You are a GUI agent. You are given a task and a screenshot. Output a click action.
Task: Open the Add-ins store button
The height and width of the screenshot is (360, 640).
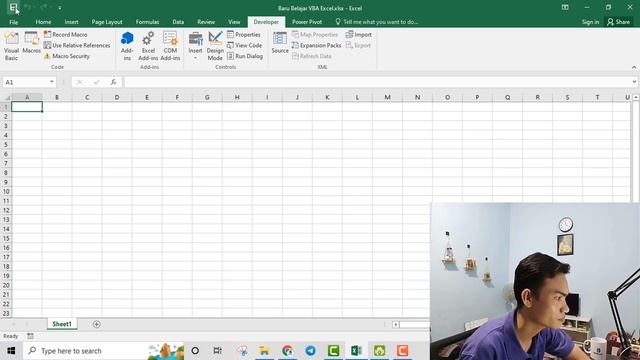point(127,46)
